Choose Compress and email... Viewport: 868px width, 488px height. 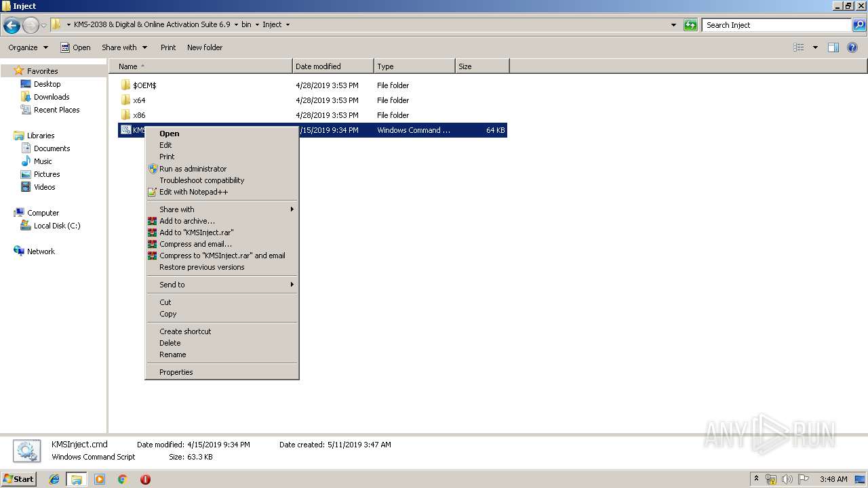pyautogui.click(x=222, y=244)
